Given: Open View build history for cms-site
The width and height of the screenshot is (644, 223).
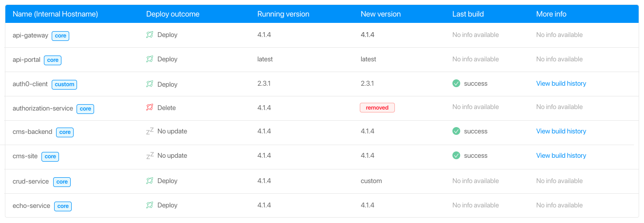Looking at the screenshot, I should tap(561, 155).
